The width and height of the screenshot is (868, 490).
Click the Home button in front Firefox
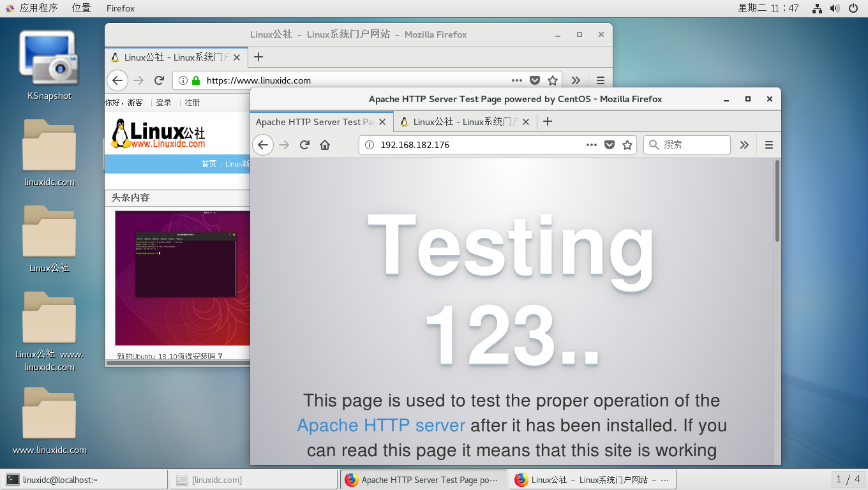click(x=325, y=145)
